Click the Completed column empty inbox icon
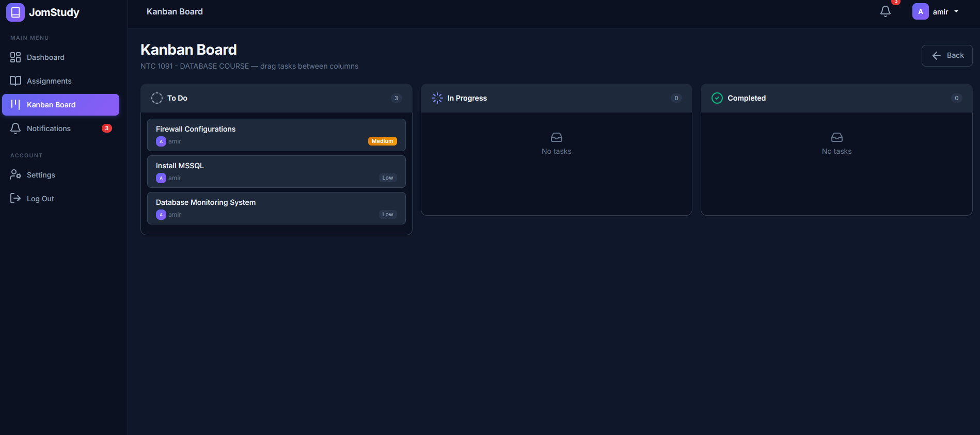980x435 pixels. pos(837,137)
